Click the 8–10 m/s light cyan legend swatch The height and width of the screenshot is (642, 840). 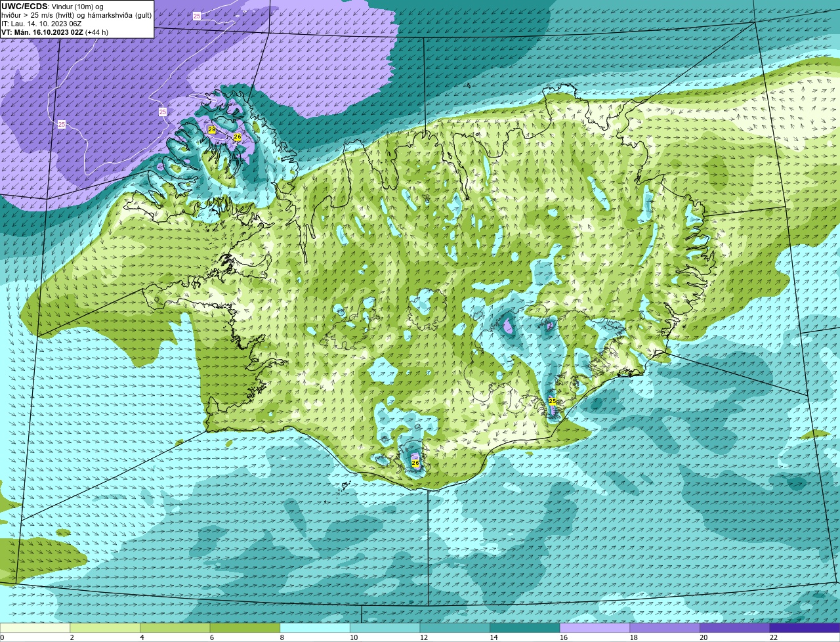click(315, 628)
